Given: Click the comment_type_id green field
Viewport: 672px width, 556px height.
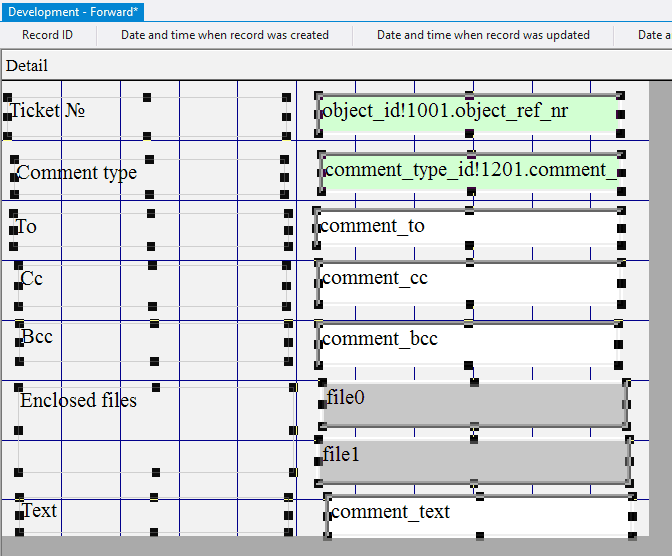Looking at the screenshot, I should (x=470, y=171).
